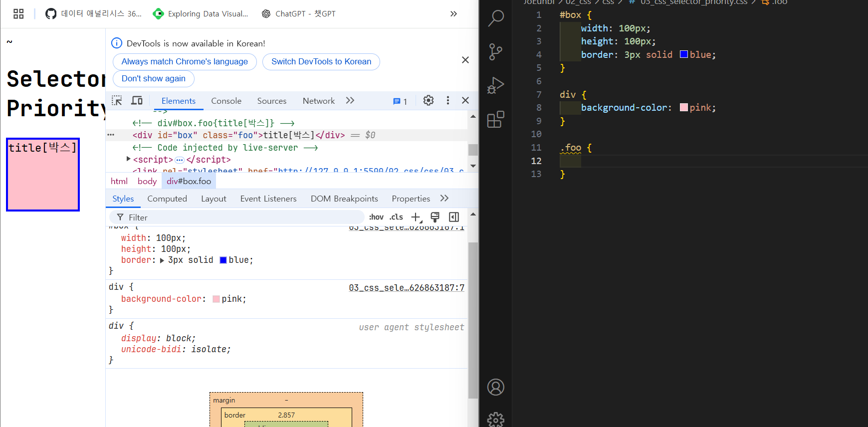
Task: Select html in the breadcrumb
Action: coord(119,182)
